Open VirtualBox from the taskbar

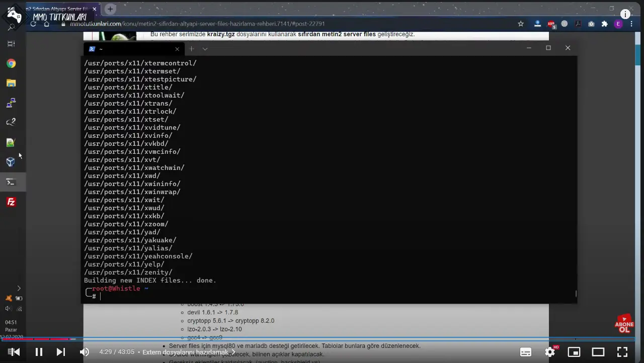click(11, 162)
